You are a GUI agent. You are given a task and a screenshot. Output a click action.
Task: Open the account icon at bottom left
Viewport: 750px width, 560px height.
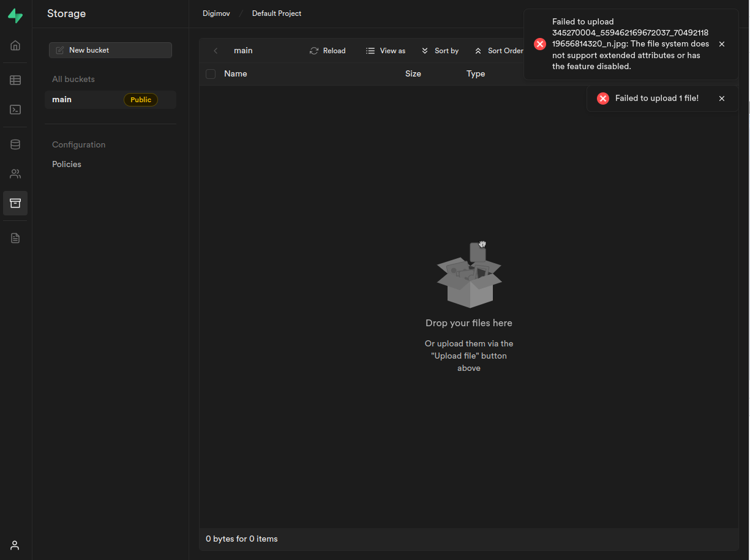pos(15,545)
